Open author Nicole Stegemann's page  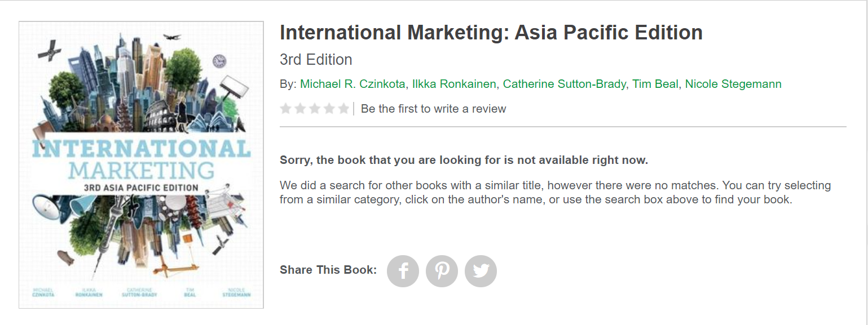[x=733, y=84]
